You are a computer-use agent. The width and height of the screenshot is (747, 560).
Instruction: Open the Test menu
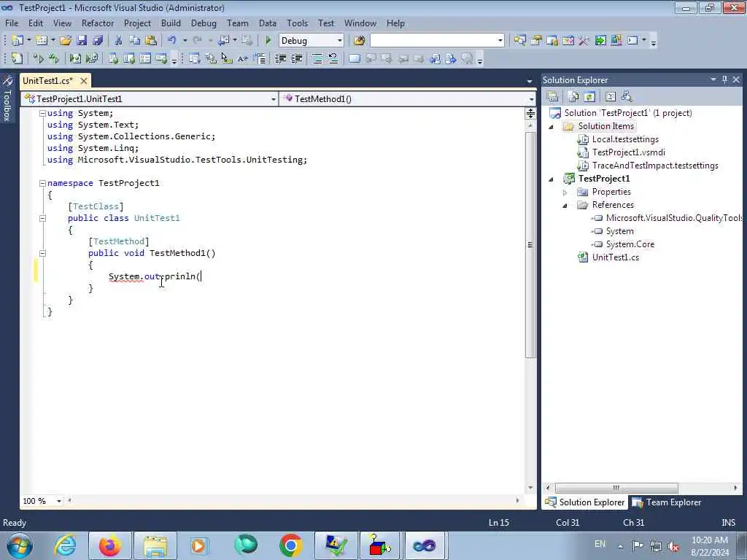326,23
